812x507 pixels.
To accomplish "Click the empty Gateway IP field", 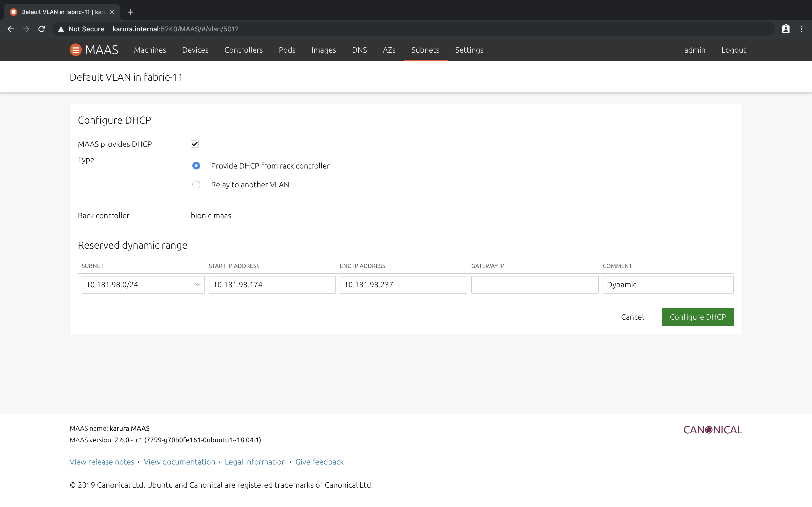I will click(535, 285).
